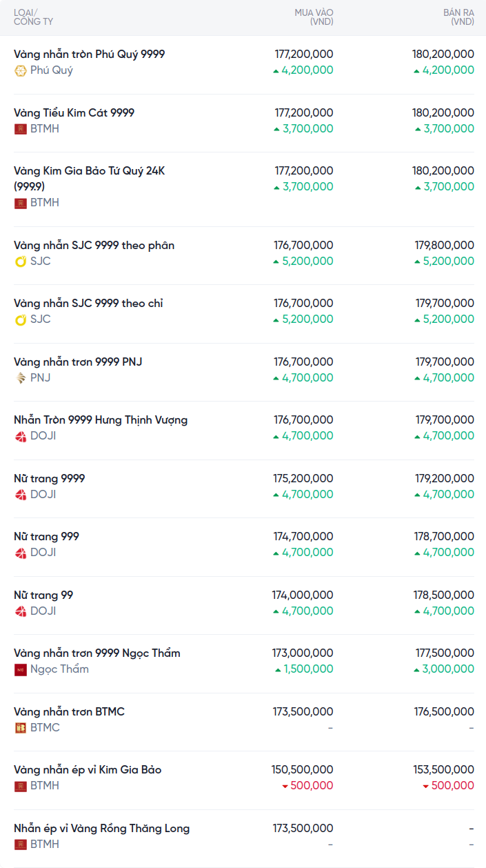This screenshot has width=486, height=868.
Task: Click the Ngọc Thẩm company name
Action: click(x=59, y=669)
